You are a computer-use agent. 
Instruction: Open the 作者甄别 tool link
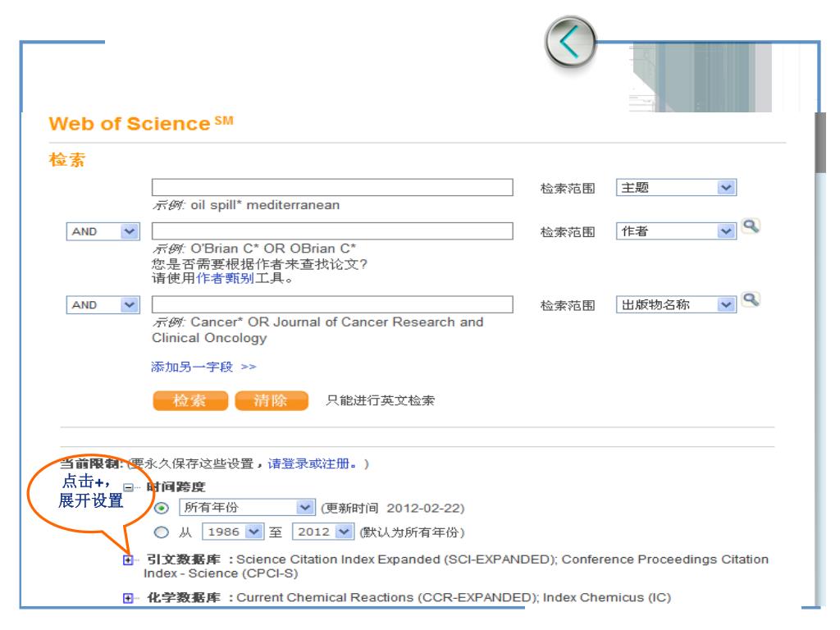tap(225, 279)
